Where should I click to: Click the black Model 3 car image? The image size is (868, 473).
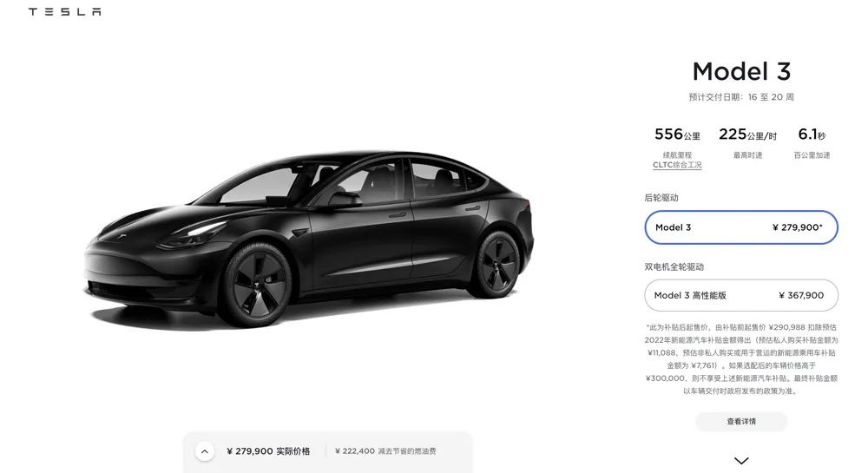click(308, 238)
